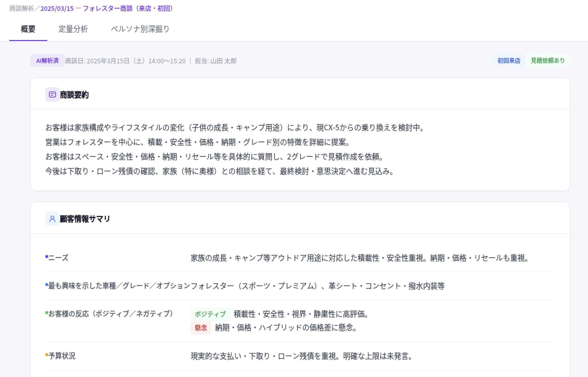Image resolution: width=588 pixels, height=377 pixels.
Task: Click the purple bullet beside 最も興味を示した車種
Action: click(46, 284)
